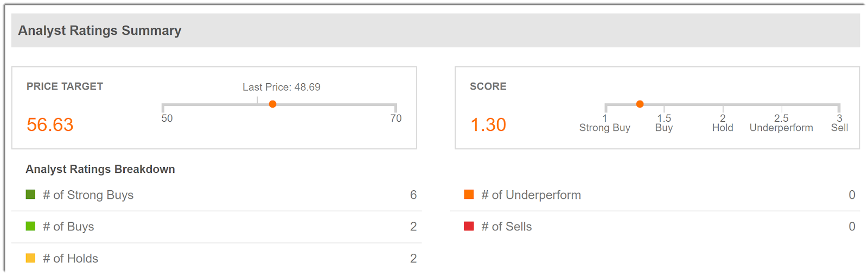Select the '# of Holds' row label
Viewport: 868px width, 275px height.
click(71, 259)
